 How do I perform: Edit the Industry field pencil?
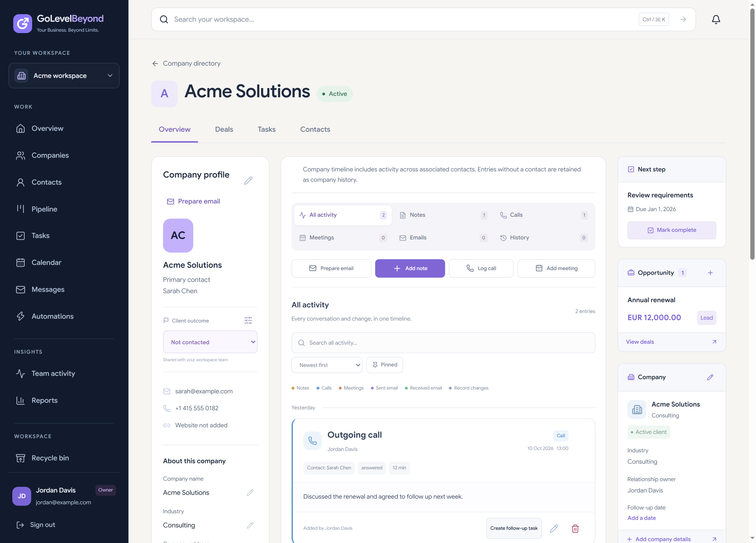click(250, 525)
